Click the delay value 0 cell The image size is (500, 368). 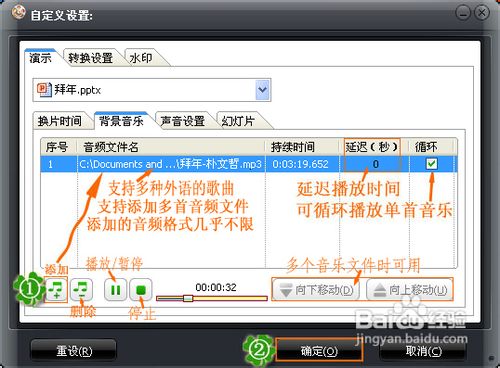pos(375,164)
